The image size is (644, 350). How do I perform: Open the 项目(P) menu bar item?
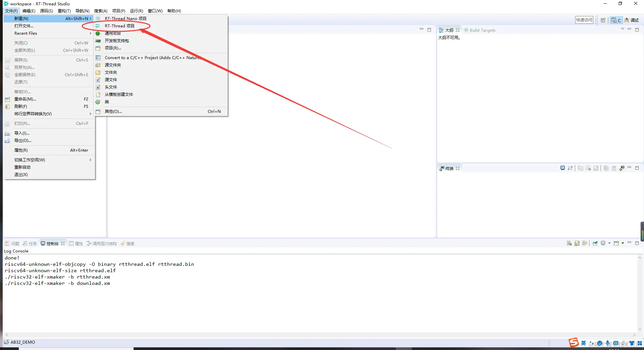click(x=119, y=11)
